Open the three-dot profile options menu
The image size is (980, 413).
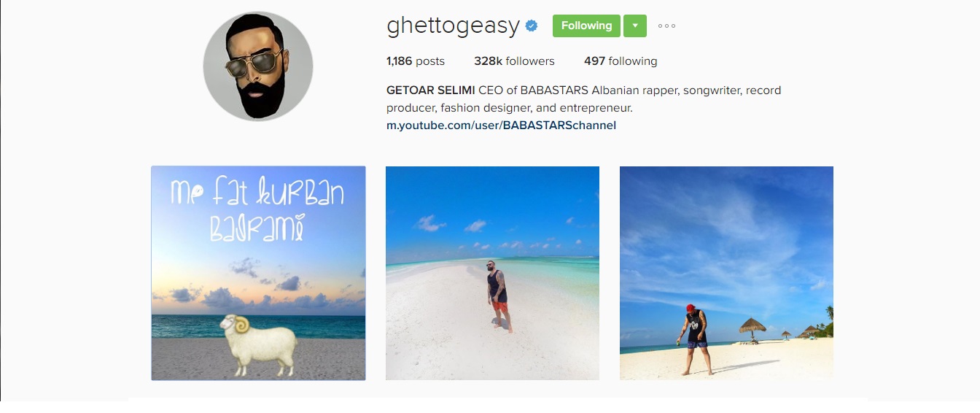coord(666,26)
